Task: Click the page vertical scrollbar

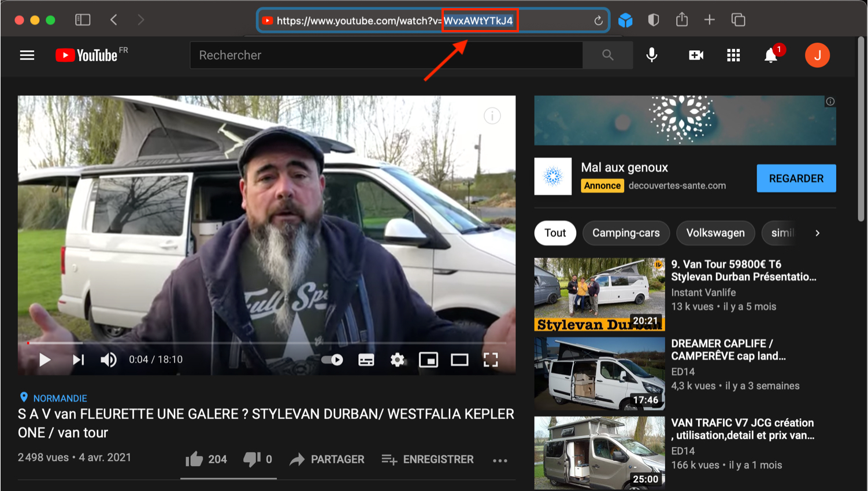Action: pyautogui.click(x=860, y=130)
